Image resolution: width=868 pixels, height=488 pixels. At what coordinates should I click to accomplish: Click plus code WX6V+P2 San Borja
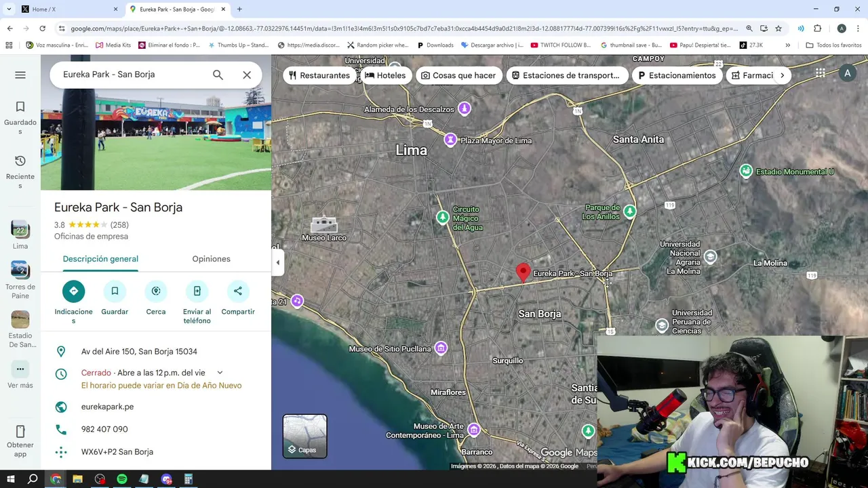pos(117,452)
